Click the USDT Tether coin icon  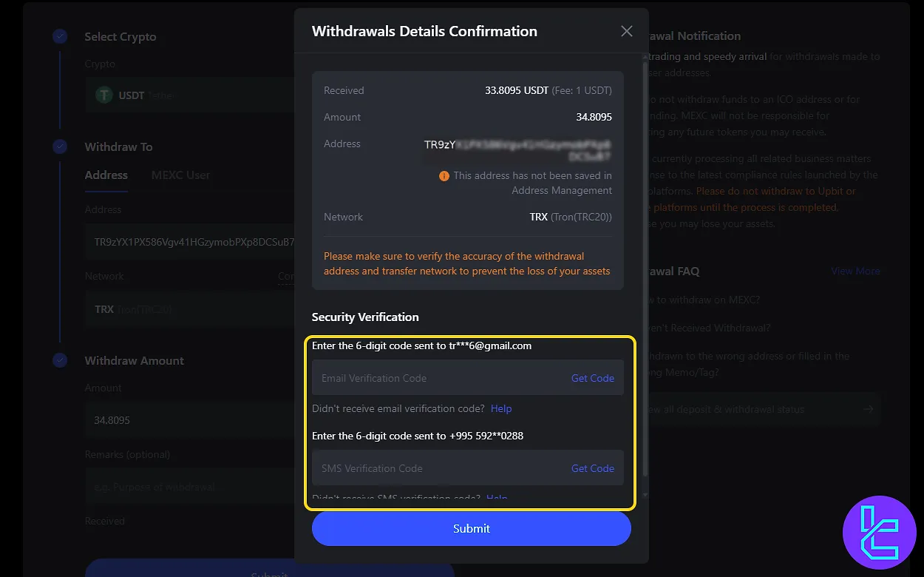coord(104,95)
